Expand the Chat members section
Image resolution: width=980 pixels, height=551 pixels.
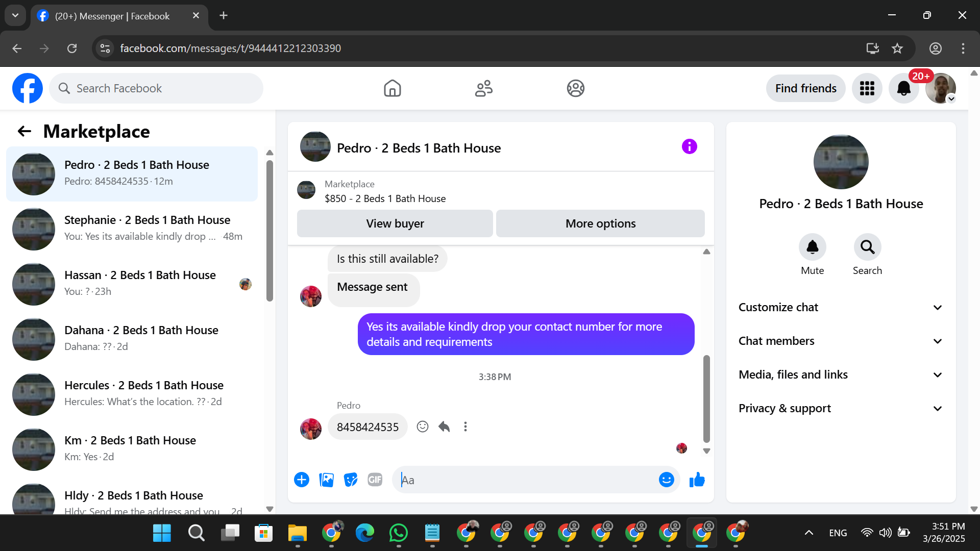(841, 341)
